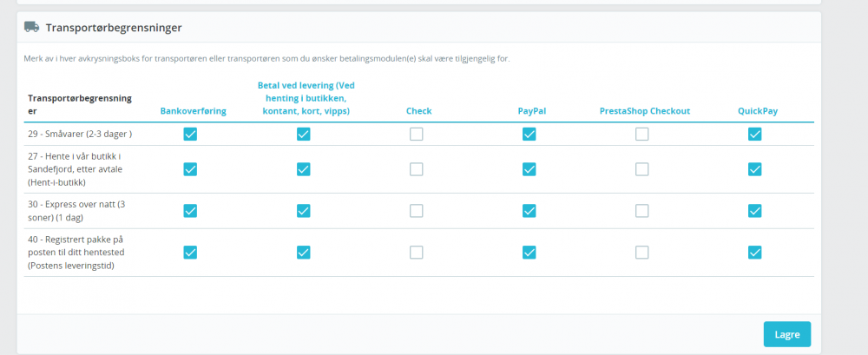The width and height of the screenshot is (868, 355).
Task: Uncheck Betal ved levering for Registrert pakke
Action: tap(303, 253)
